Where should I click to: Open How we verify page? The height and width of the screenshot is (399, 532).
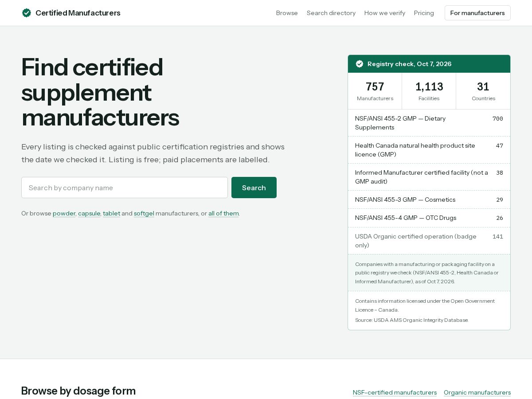(385, 13)
